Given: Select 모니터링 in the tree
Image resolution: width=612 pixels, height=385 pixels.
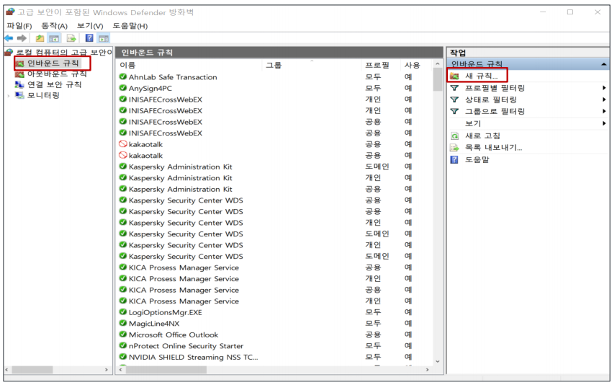Looking at the screenshot, I should point(43,95).
